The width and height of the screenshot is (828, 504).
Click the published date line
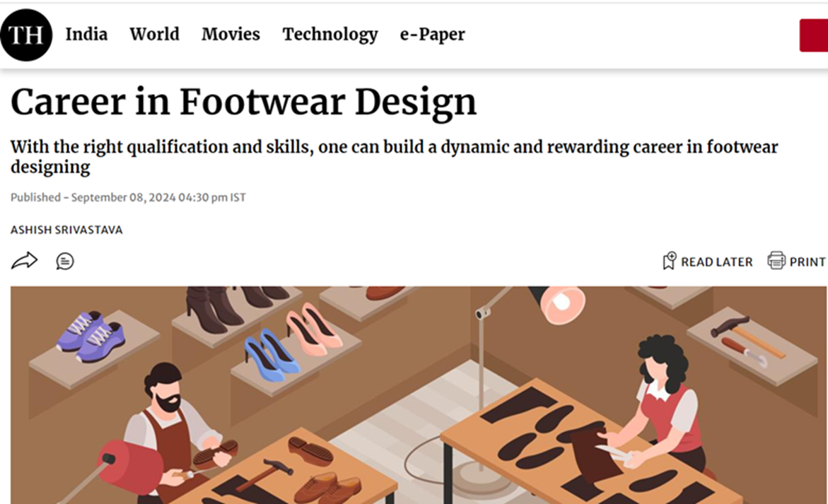(128, 198)
